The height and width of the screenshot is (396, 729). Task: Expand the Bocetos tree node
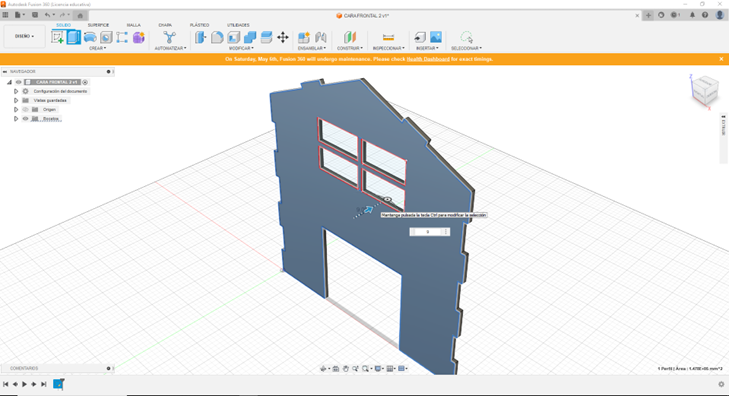[x=16, y=119]
